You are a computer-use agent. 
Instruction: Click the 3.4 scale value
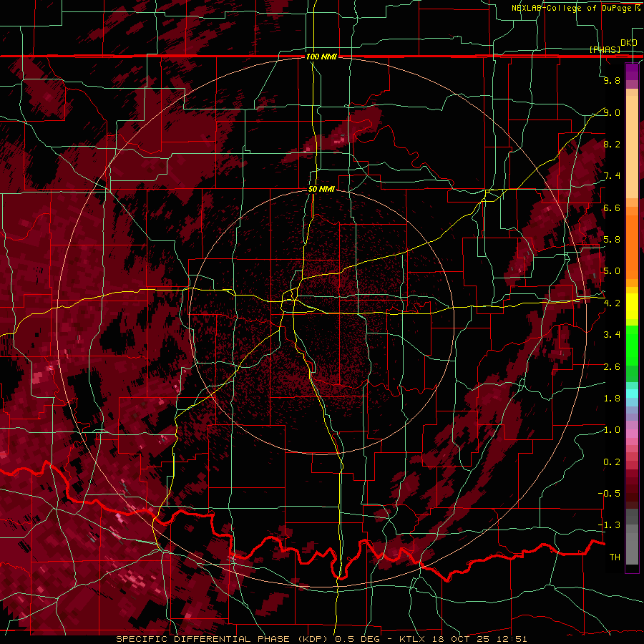tap(612, 335)
